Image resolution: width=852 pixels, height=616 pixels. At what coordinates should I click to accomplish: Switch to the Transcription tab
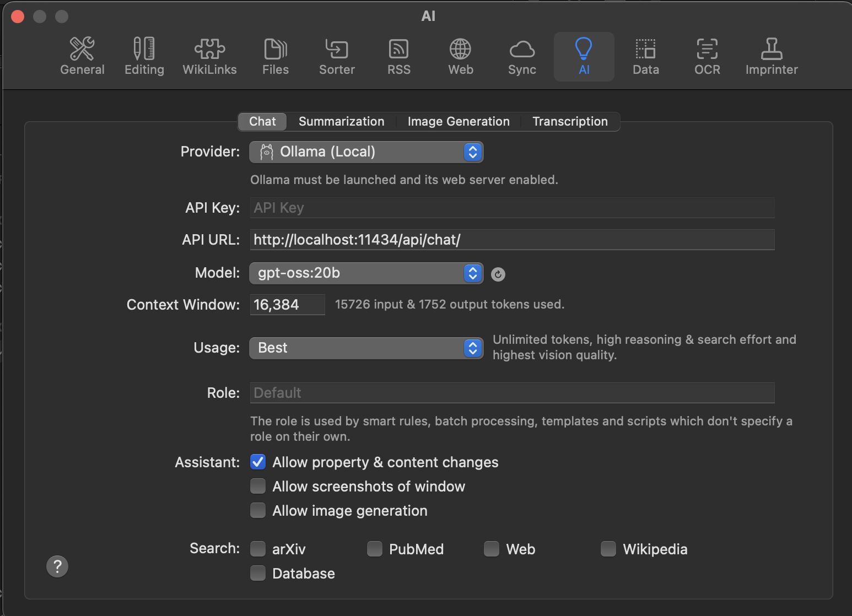click(570, 122)
